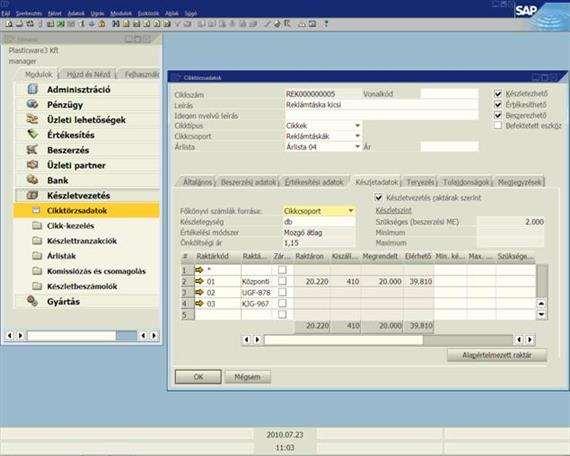
Task: Select the Húzd és Rendezd tab
Action: 88,75
